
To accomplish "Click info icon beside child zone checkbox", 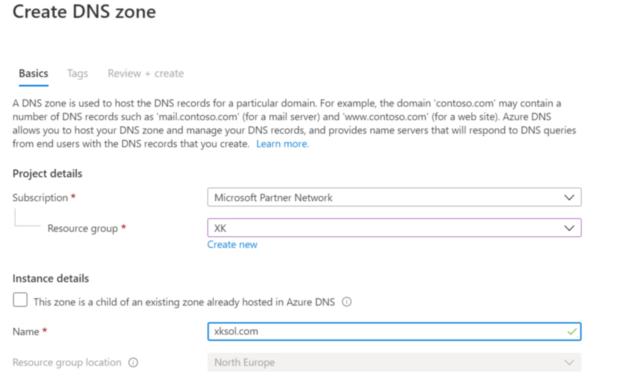I will (347, 302).
